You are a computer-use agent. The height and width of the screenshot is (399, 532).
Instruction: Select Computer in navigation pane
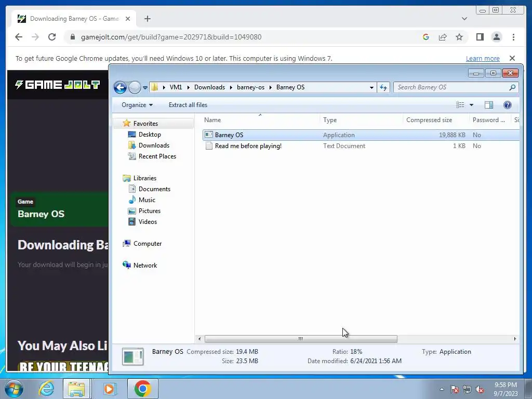tap(147, 244)
